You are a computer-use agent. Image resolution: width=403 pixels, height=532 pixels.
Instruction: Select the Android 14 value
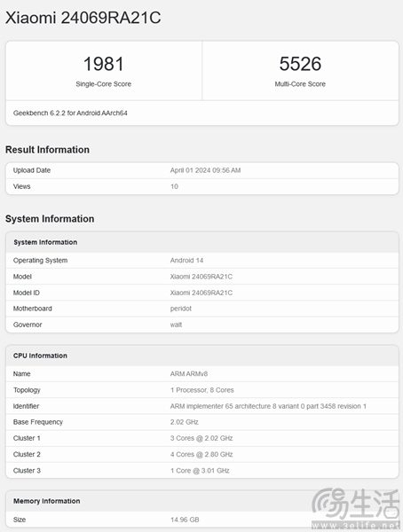186,260
